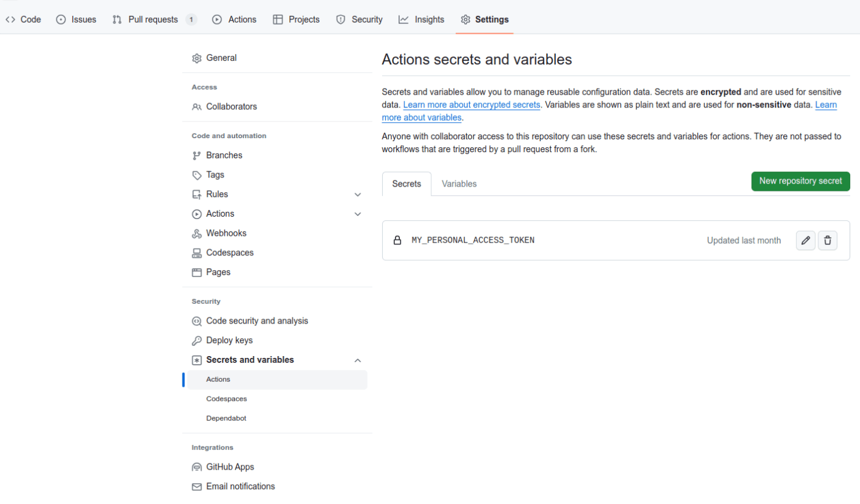Go to the Pull requests tab
The height and width of the screenshot is (504, 860).
(155, 20)
